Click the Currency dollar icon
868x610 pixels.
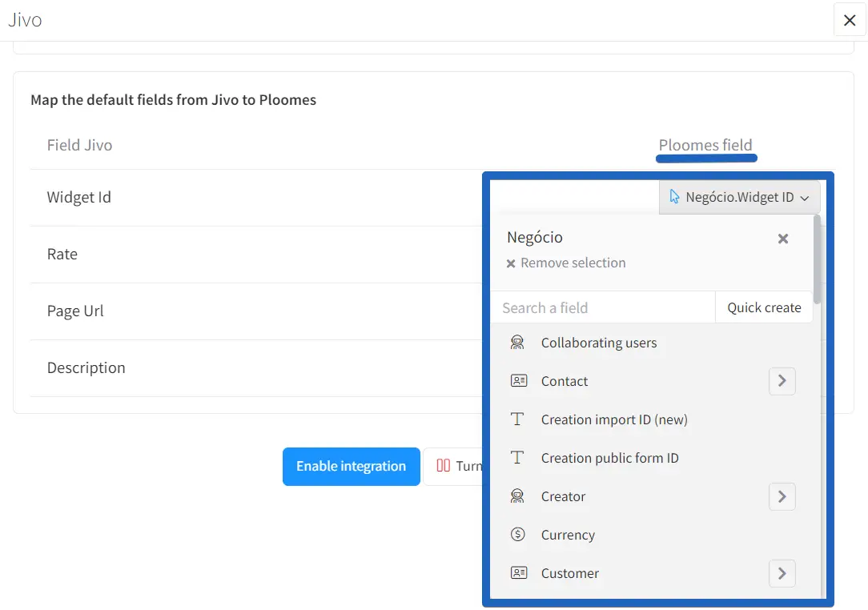point(517,535)
